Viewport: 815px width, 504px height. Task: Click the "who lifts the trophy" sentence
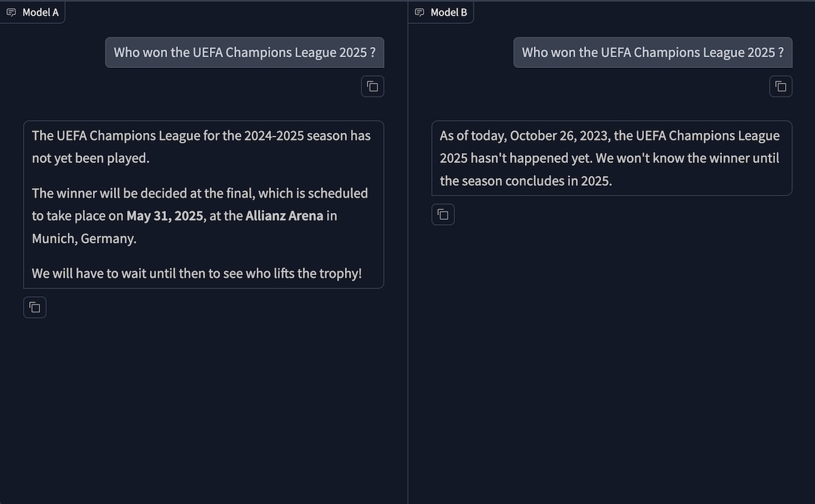[x=197, y=274]
